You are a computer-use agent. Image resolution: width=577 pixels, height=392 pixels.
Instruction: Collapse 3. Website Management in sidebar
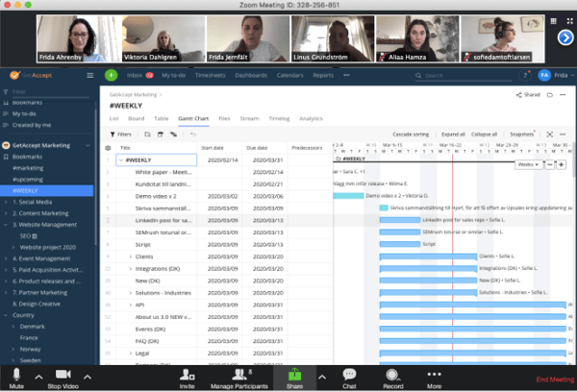pyautogui.click(x=6, y=225)
